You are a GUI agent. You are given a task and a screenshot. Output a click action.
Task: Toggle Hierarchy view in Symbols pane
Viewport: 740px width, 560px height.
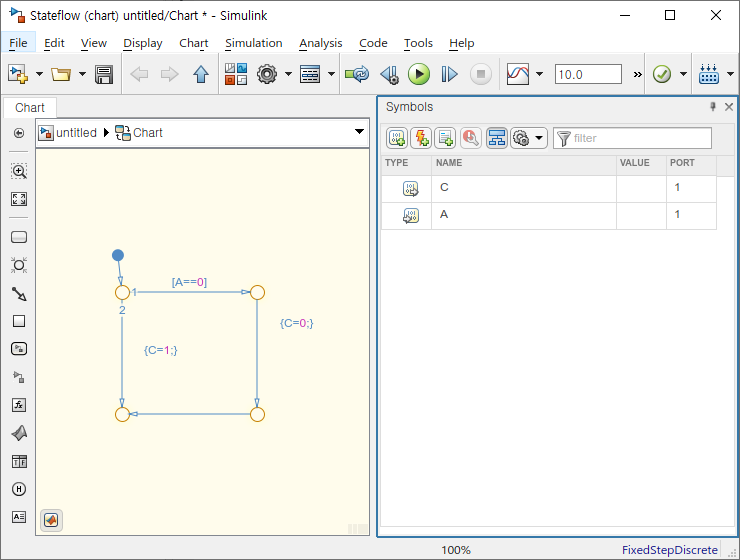[496, 138]
